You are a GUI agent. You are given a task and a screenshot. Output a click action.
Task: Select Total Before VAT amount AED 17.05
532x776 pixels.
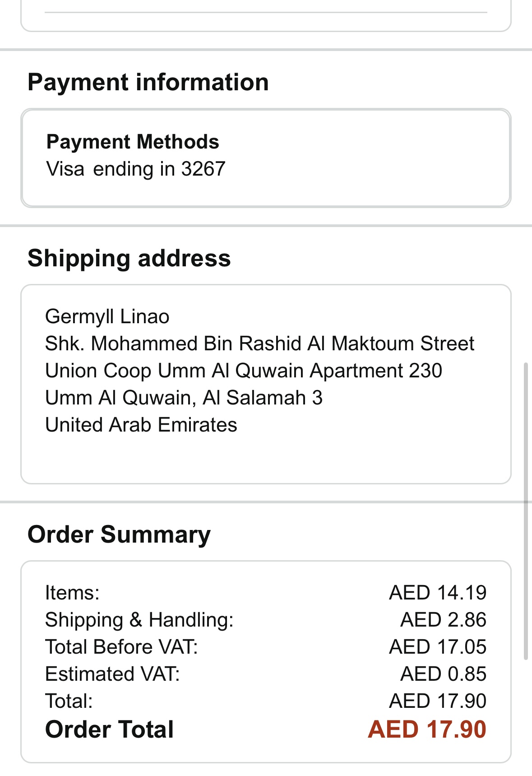[438, 647]
